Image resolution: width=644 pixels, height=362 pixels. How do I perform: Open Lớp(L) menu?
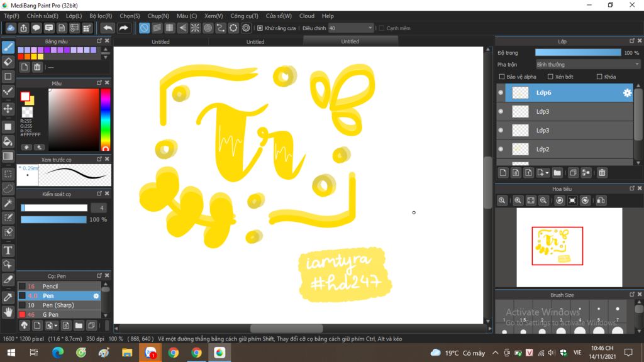74,16
